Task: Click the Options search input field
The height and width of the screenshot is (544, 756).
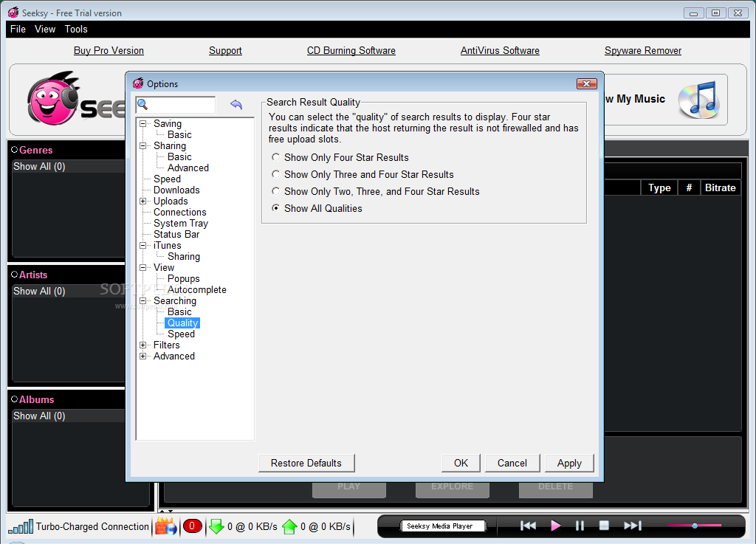Action: 176,105
